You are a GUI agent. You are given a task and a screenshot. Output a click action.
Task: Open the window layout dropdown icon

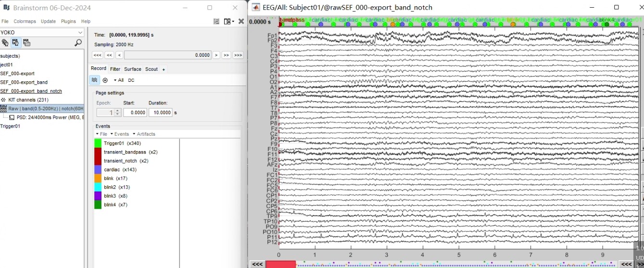[x=229, y=22]
